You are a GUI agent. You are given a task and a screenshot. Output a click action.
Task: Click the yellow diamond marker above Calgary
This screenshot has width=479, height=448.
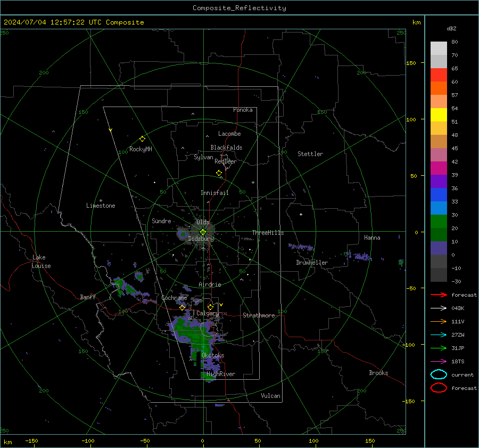[x=210, y=307]
